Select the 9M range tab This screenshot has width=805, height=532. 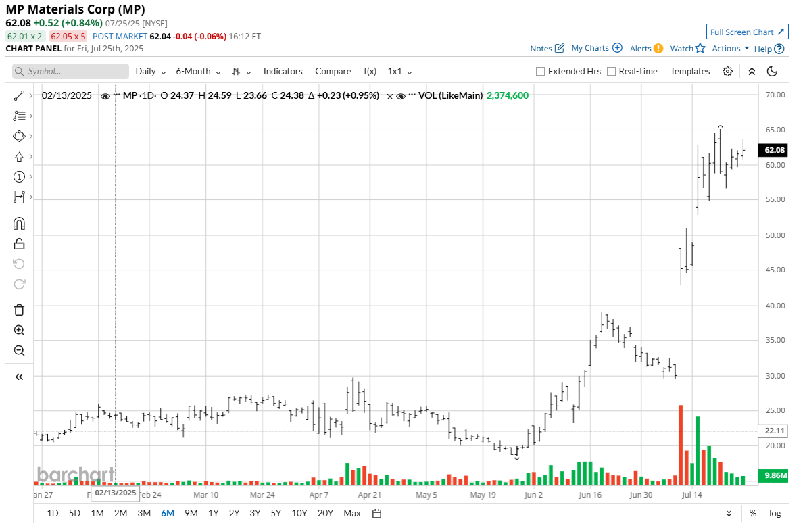[191, 514]
